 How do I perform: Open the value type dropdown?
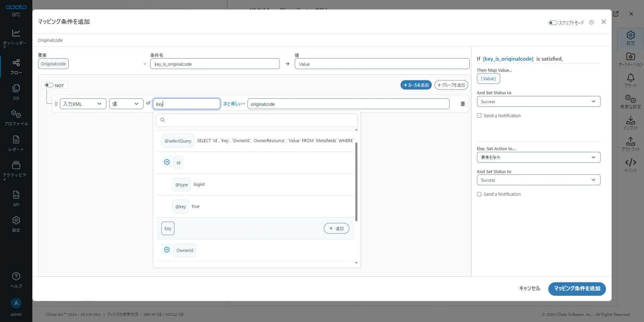click(x=126, y=104)
